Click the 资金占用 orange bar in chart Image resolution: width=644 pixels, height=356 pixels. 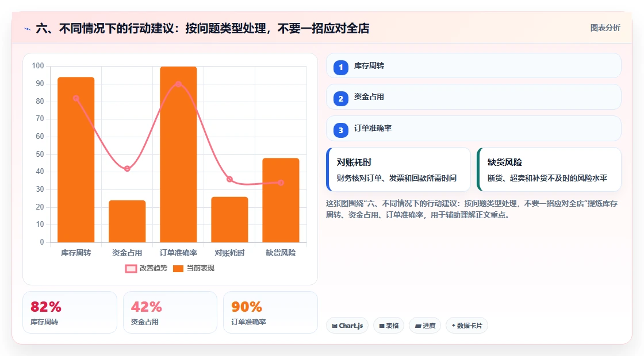point(127,222)
